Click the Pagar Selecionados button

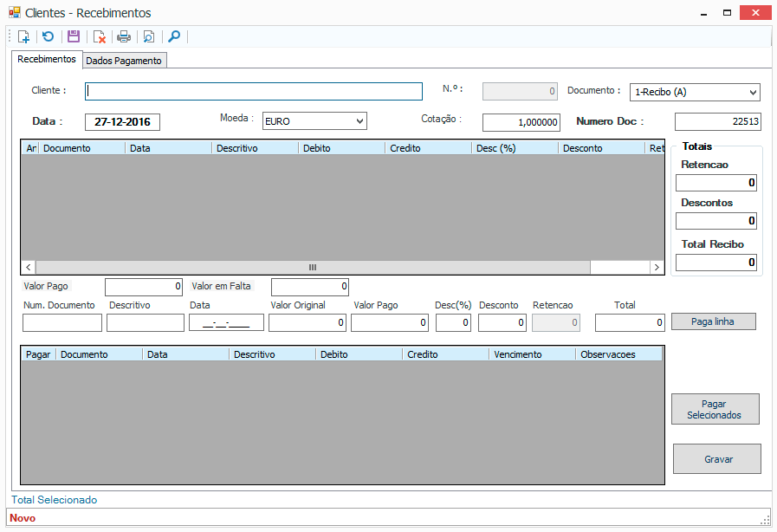click(715, 409)
